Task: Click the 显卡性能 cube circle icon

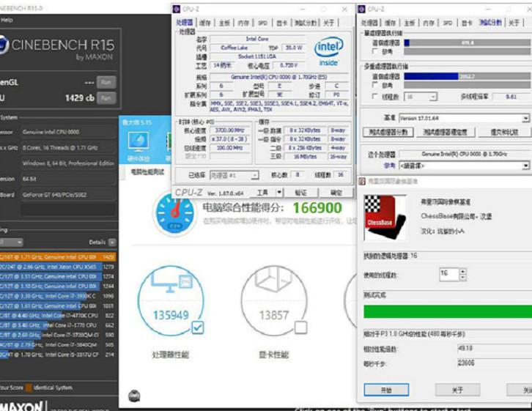Action: pyautogui.click(x=274, y=300)
